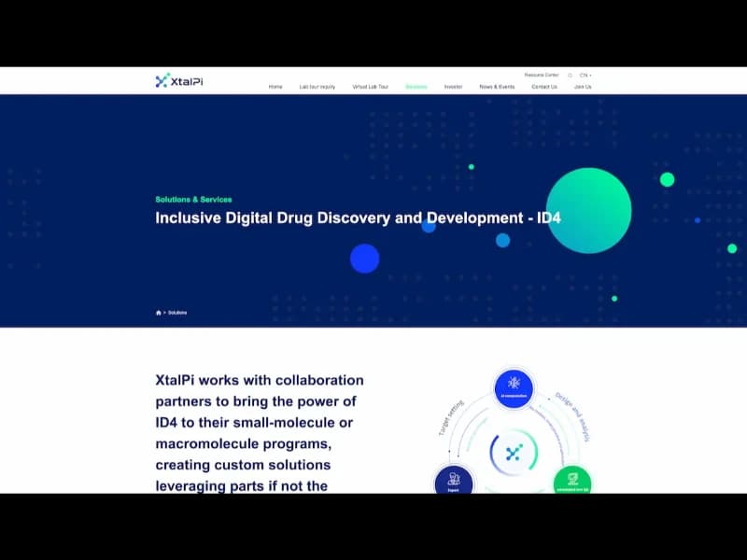Click the 'Solutions & Services' green heading
This screenshot has width=747, height=560.
tap(193, 200)
